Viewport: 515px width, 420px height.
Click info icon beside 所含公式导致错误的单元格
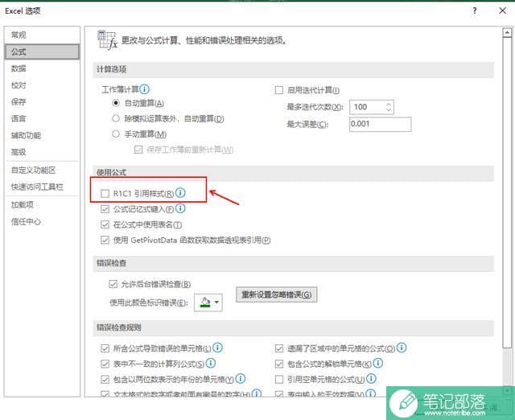[218, 348]
